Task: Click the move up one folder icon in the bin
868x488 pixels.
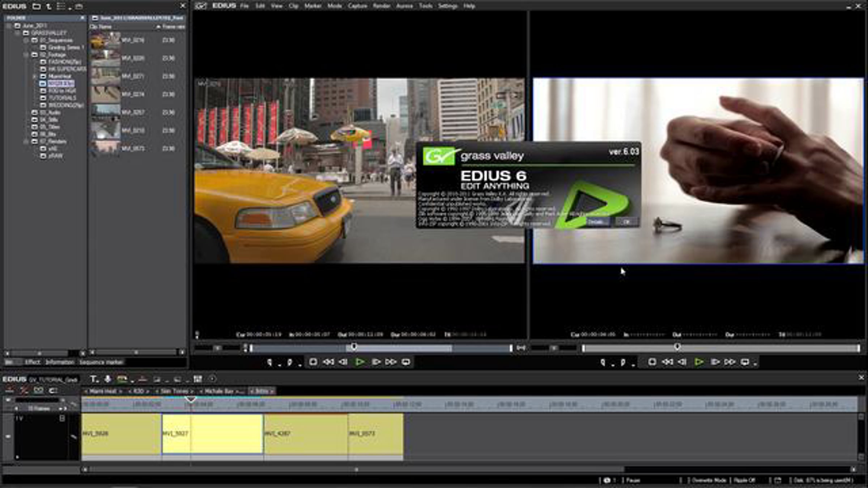Action: point(49,6)
